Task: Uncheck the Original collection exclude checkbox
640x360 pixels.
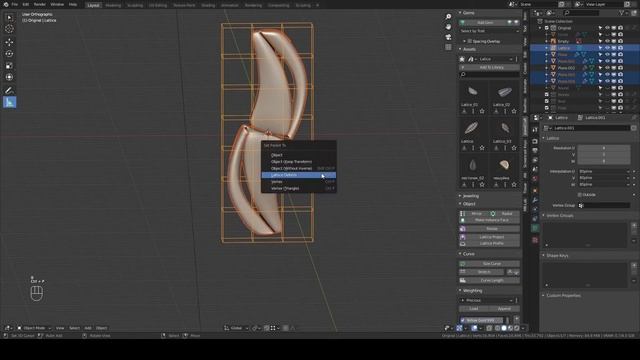Action: (x=547, y=28)
